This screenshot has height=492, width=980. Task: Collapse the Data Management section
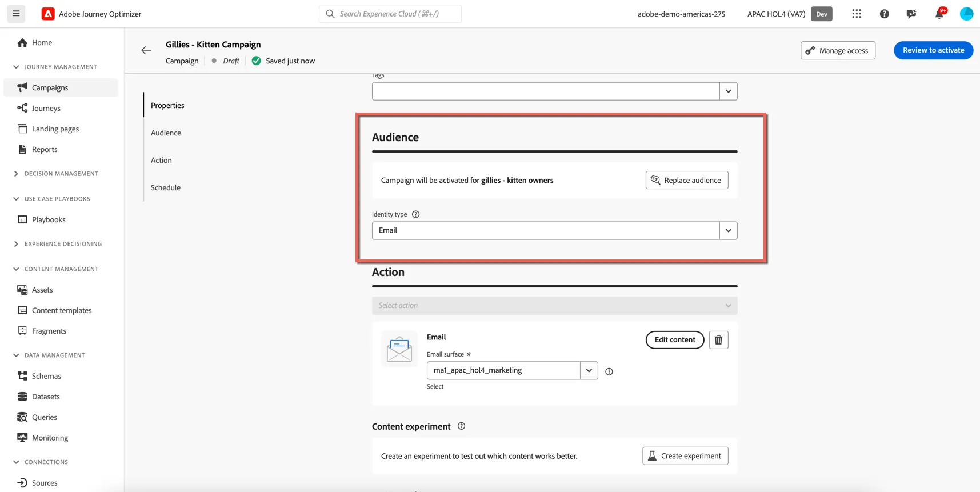(x=16, y=355)
